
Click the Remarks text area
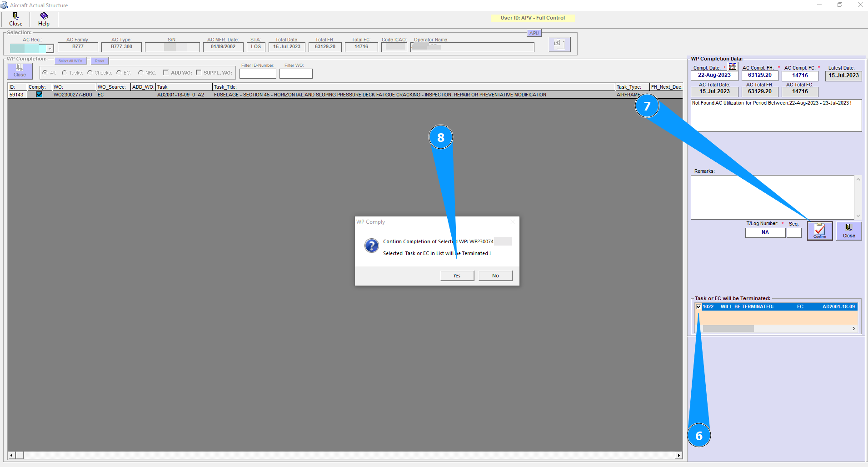pos(773,197)
